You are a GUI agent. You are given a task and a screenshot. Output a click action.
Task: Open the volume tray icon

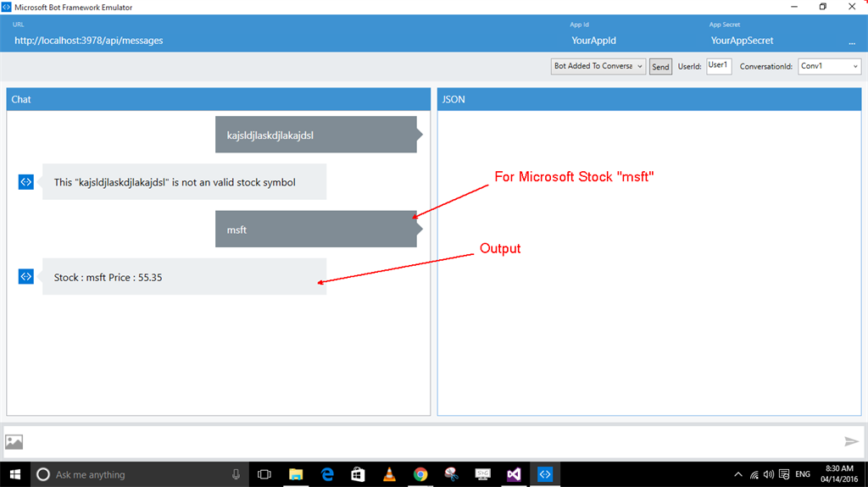tap(768, 474)
